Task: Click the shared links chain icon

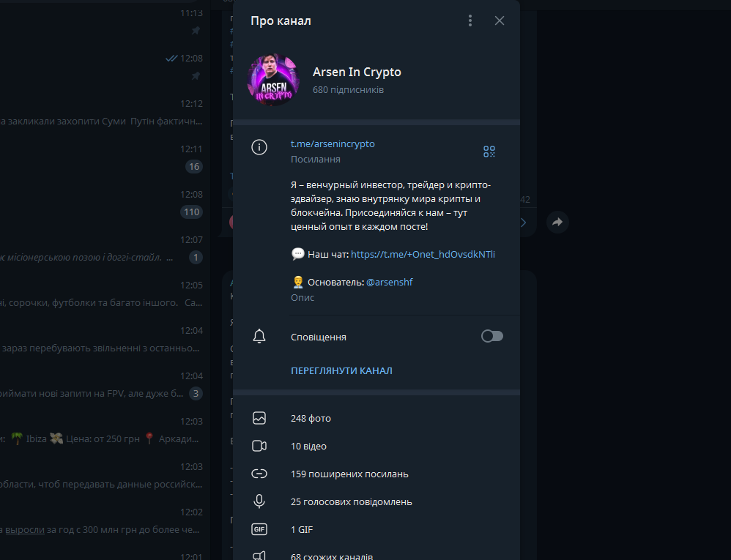Action: tap(259, 474)
